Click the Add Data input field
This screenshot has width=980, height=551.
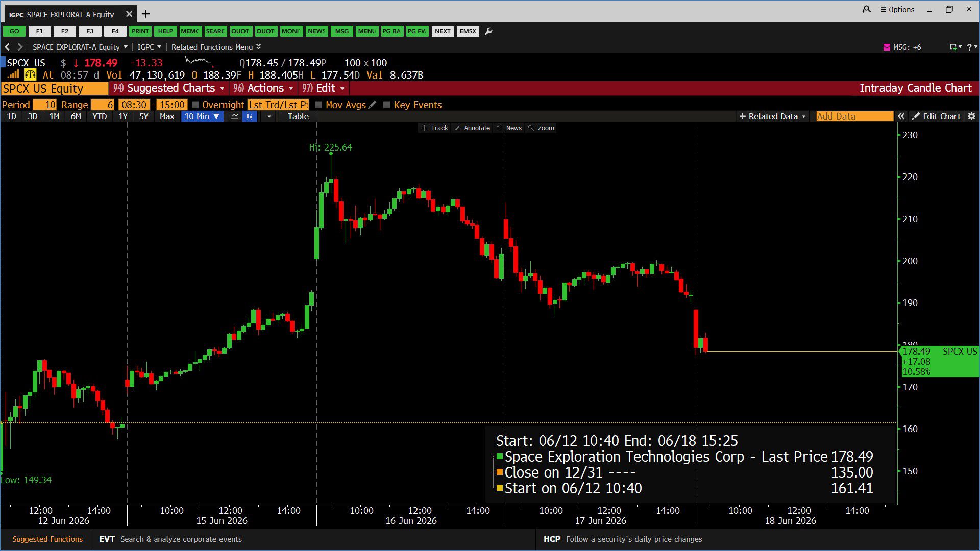point(854,116)
